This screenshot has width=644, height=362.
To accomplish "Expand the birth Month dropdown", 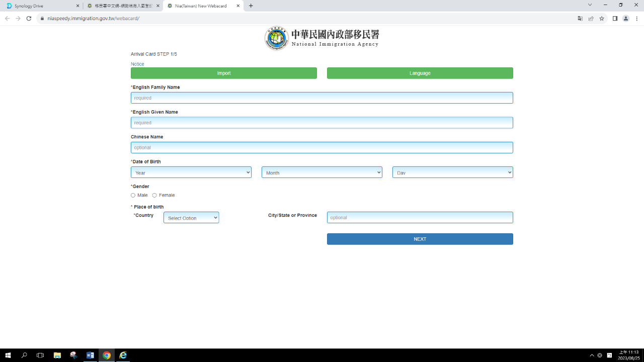I will [x=322, y=172].
